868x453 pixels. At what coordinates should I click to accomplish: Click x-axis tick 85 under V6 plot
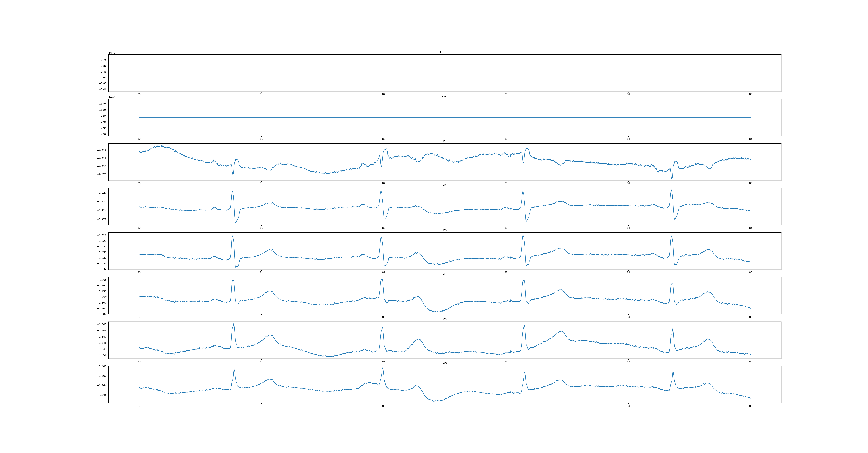pos(750,406)
